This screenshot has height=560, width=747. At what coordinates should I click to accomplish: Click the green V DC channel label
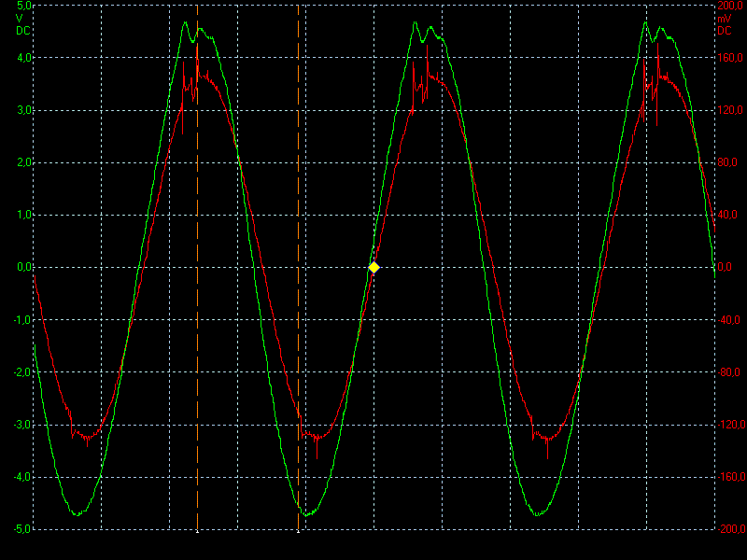point(22,24)
